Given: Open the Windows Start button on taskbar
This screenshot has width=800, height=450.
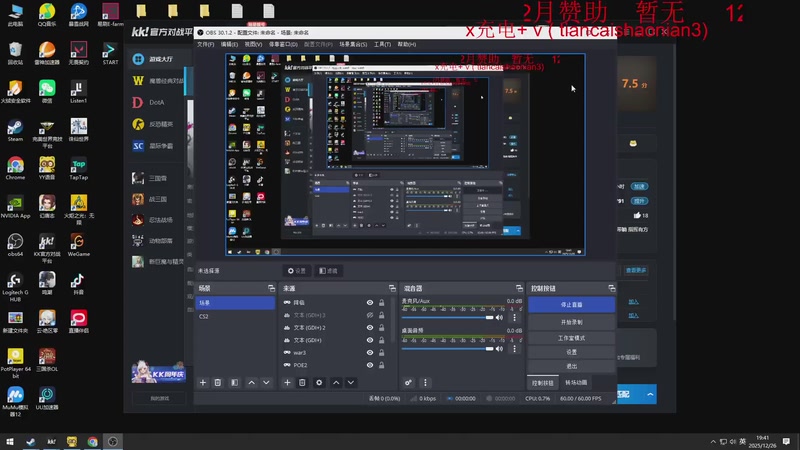Looking at the screenshot, I should pos(10,442).
